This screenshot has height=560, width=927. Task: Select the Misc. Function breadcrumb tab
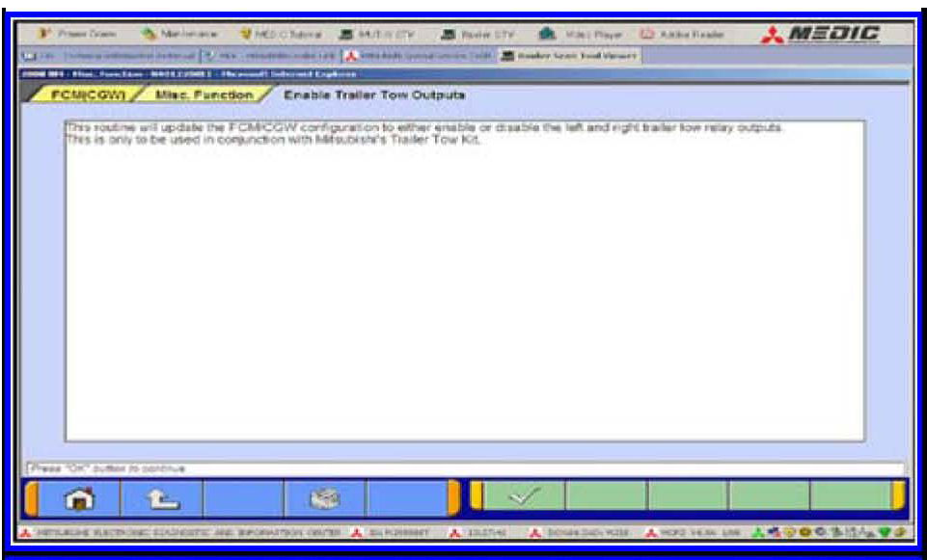pos(204,95)
